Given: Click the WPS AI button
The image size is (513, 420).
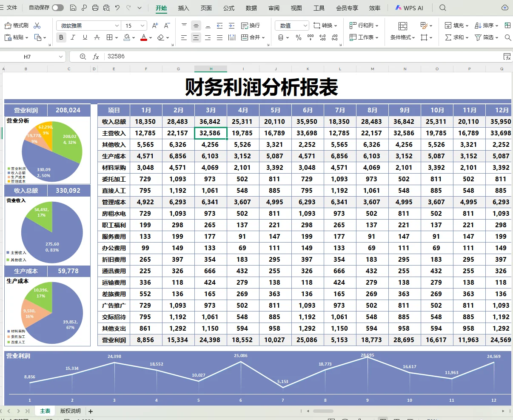Looking at the screenshot, I should (409, 8).
